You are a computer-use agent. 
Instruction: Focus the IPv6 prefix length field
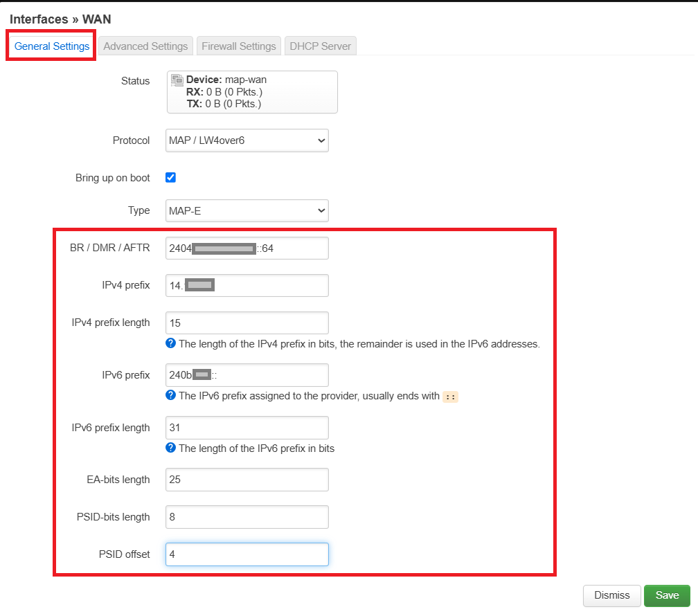(x=247, y=428)
